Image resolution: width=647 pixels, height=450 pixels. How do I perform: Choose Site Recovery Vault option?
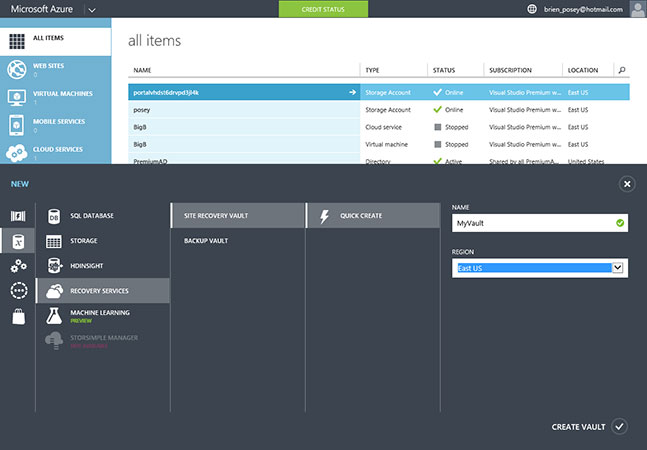[237, 216]
